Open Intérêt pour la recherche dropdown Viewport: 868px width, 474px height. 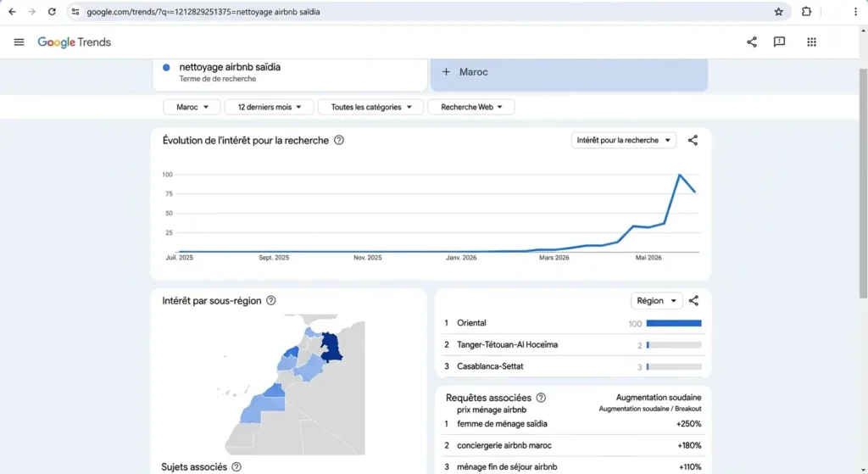(623, 140)
